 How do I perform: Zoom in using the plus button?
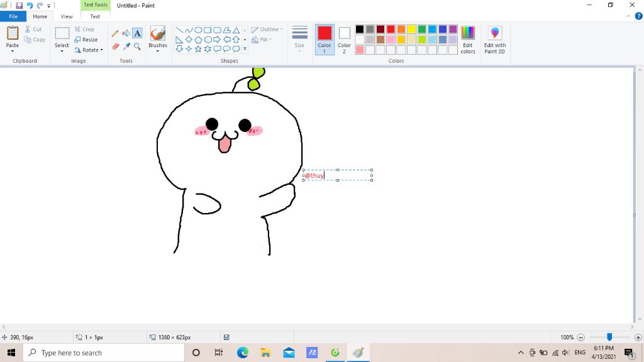[x=638, y=337]
